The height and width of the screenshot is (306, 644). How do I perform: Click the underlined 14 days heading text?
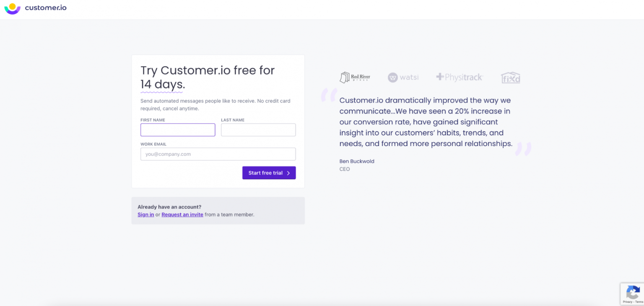pyautogui.click(x=162, y=85)
